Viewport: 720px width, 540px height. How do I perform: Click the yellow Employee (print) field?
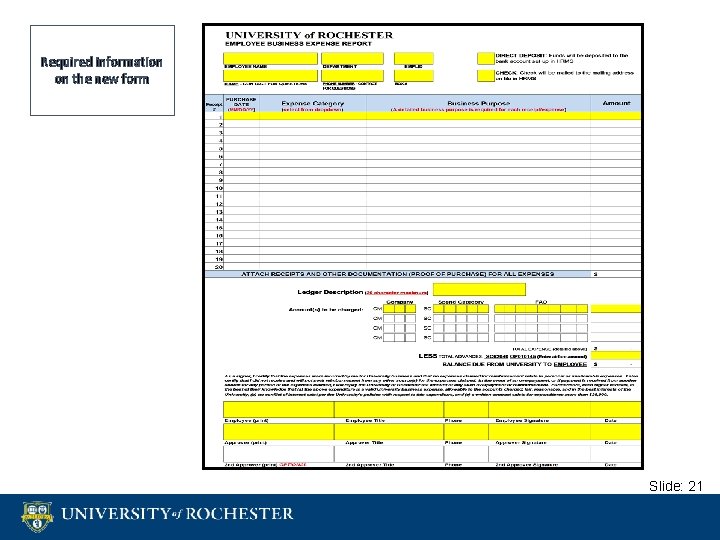(x=278, y=409)
